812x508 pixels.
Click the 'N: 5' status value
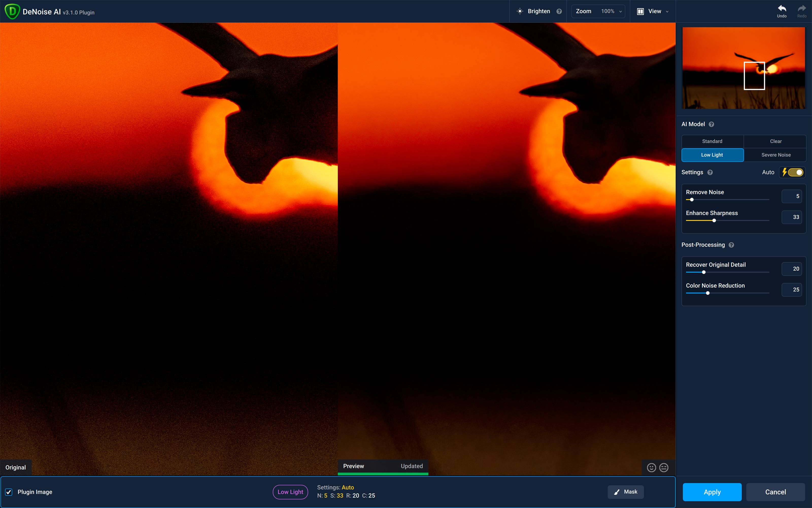[x=322, y=496]
